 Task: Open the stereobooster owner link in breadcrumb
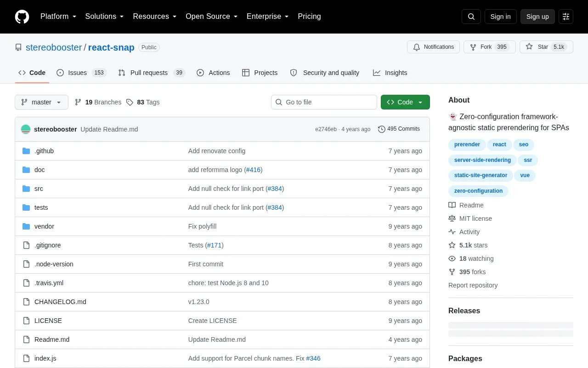pyautogui.click(x=54, y=47)
